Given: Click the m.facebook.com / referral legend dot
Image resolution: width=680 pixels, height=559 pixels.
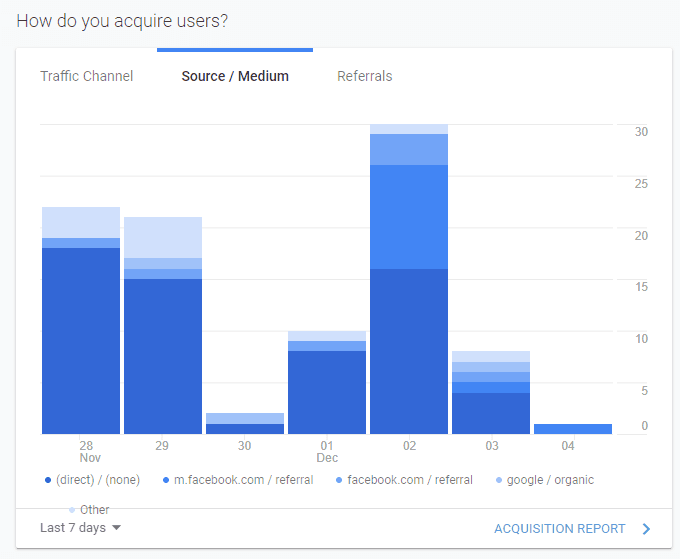Looking at the screenshot, I should click(x=165, y=481).
